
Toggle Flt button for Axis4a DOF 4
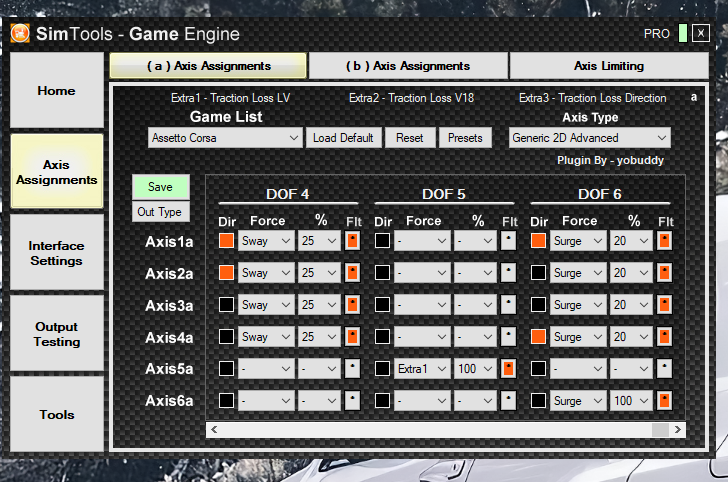[x=352, y=337]
